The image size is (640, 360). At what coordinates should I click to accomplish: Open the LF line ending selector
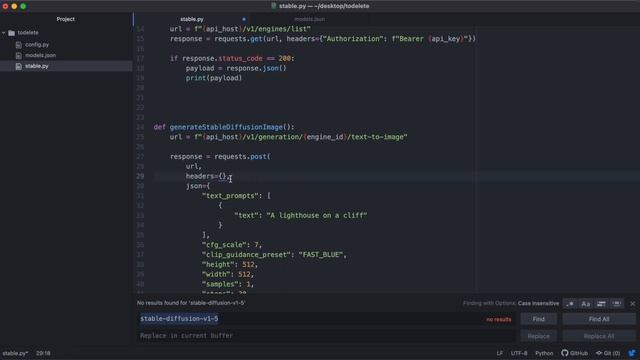click(x=500, y=353)
